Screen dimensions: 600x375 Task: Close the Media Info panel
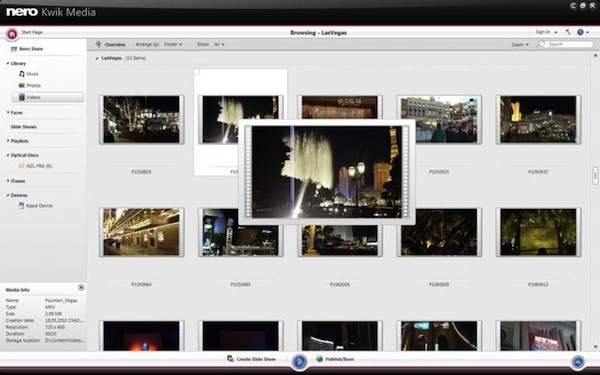point(81,287)
